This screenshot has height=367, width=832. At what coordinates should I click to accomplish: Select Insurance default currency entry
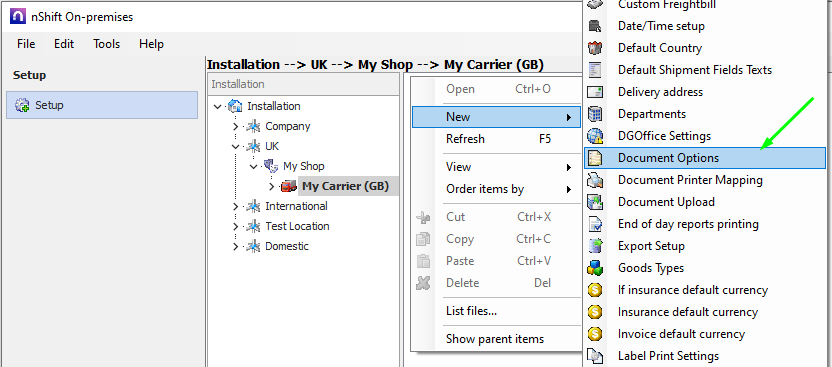pyautogui.click(x=705, y=312)
